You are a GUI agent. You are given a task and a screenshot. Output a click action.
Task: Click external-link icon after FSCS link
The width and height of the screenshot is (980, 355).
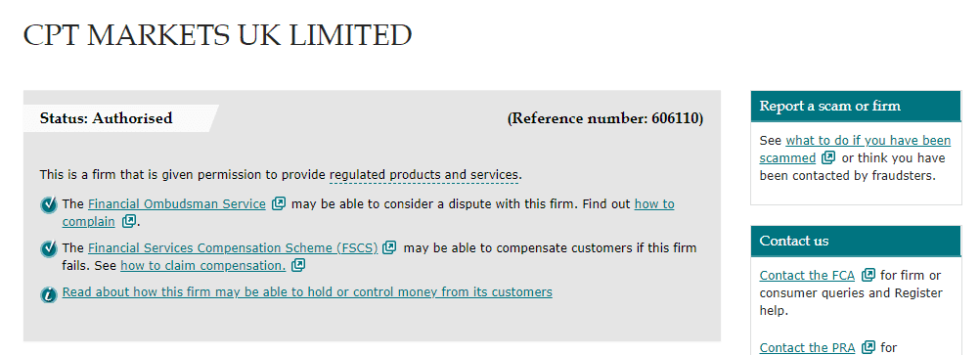pyautogui.click(x=389, y=247)
